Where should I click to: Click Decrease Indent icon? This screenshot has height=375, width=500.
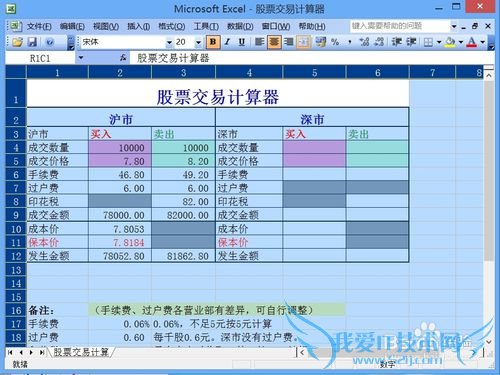[x=397, y=42]
